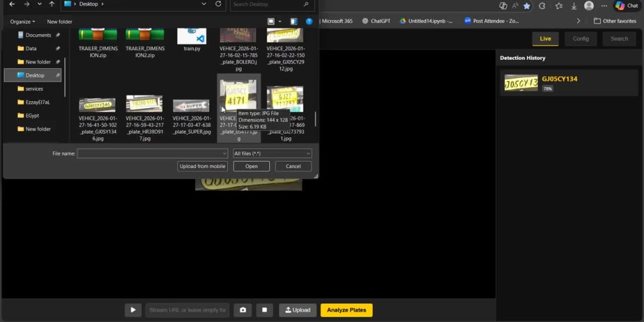Viewport: 644px width, 322px height.
Task: Click Upload from mobile button
Action: tap(202, 166)
